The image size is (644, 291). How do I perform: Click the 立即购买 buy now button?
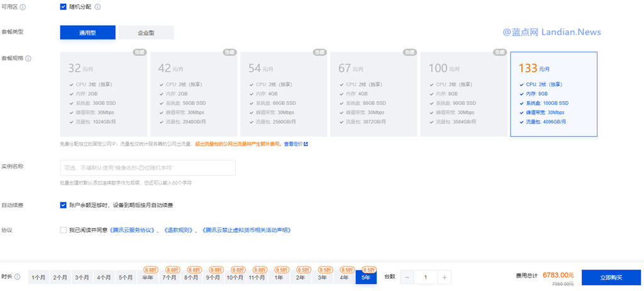[x=611, y=277]
